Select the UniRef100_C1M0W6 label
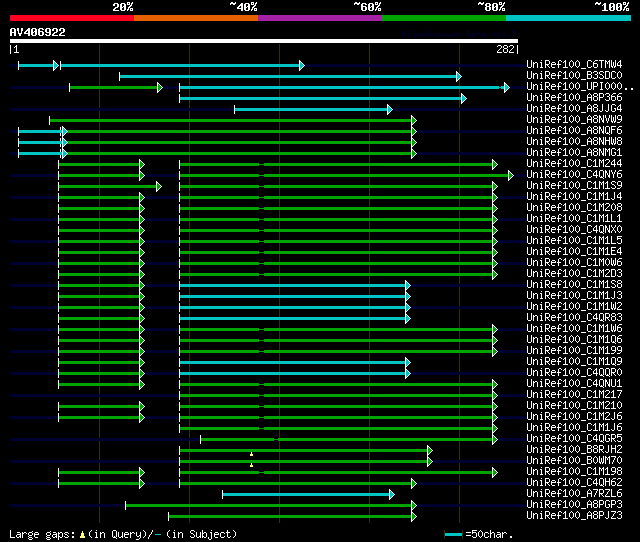640x542 pixels. pos(574,263)
